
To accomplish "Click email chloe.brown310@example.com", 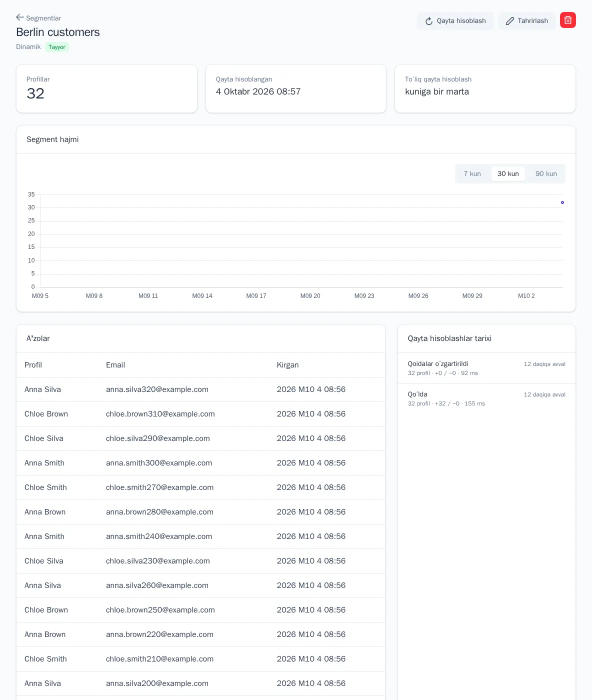I will [x=160, y=414].
